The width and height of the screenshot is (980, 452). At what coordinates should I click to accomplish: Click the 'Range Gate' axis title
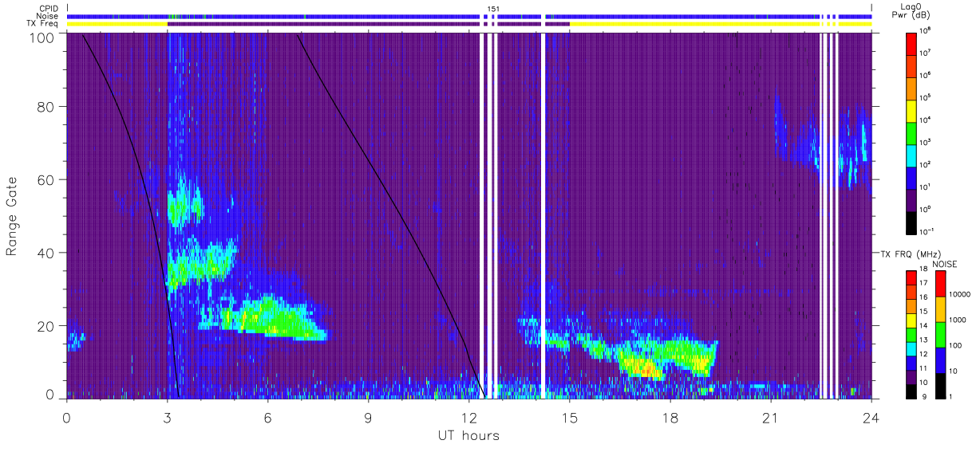12,217
